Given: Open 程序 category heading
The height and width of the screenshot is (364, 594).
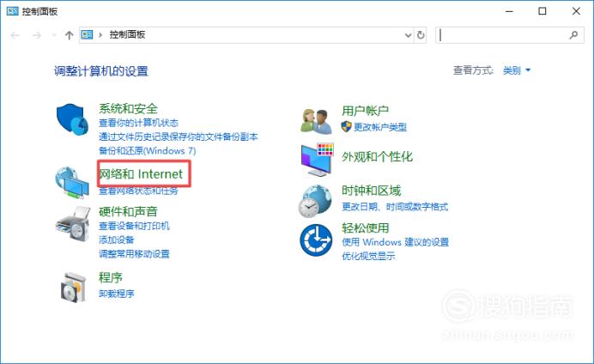Looking at the screenshot, I should point(111,277).
